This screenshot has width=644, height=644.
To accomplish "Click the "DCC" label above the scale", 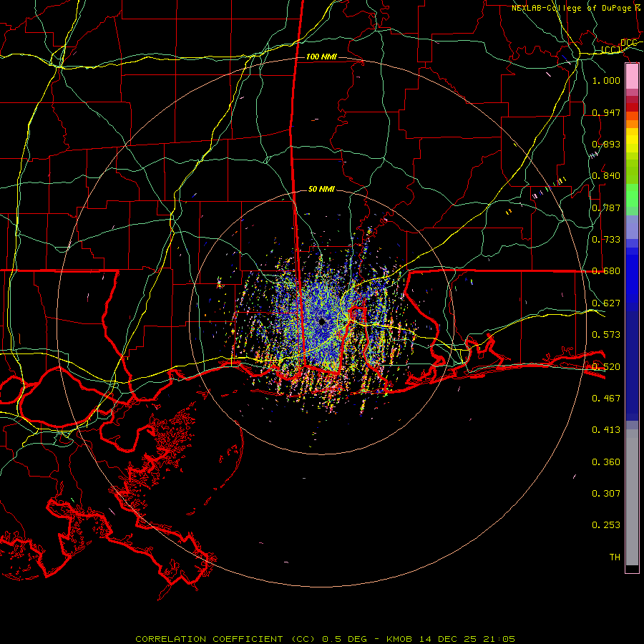I will click(x=628, y=42).
